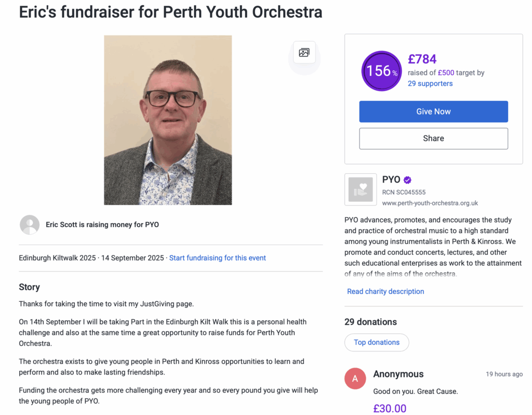Viewport: 532px width, 415px height.
Task: Click the Share button
Action: pyautogui.click(x=433, y=138)
